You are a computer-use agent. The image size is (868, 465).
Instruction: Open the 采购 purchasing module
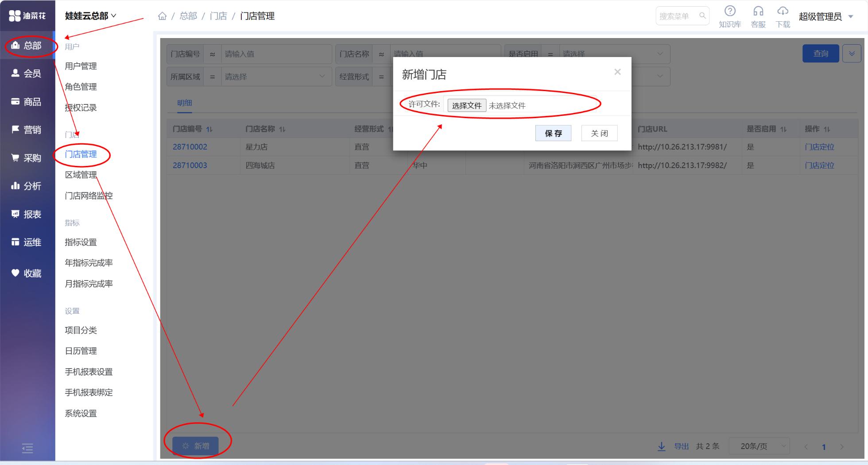pos(27,158)
